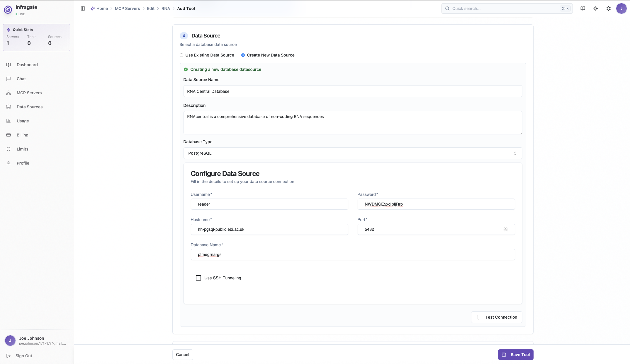This screenshot has width=630, height=364.
Task: Focus the Quick search field
Action: [507, 8]
